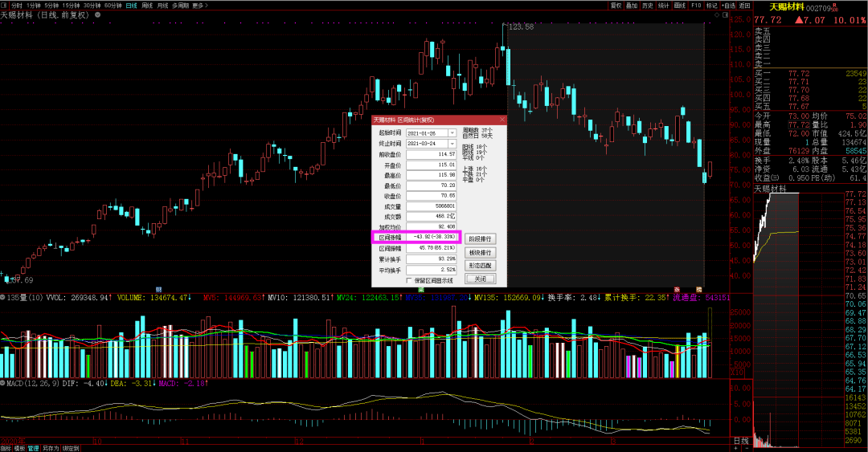
Task: Switch to 1分钟 period tab
Action: pyautogui.click(x=34, y=6)
